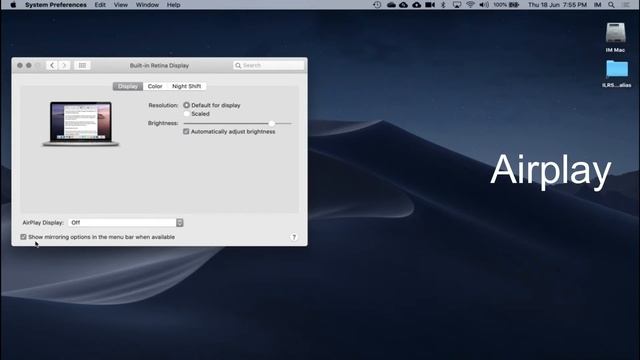Open the Apple menu
Screen dimensions: 640x360
click(x=13, y=5)
